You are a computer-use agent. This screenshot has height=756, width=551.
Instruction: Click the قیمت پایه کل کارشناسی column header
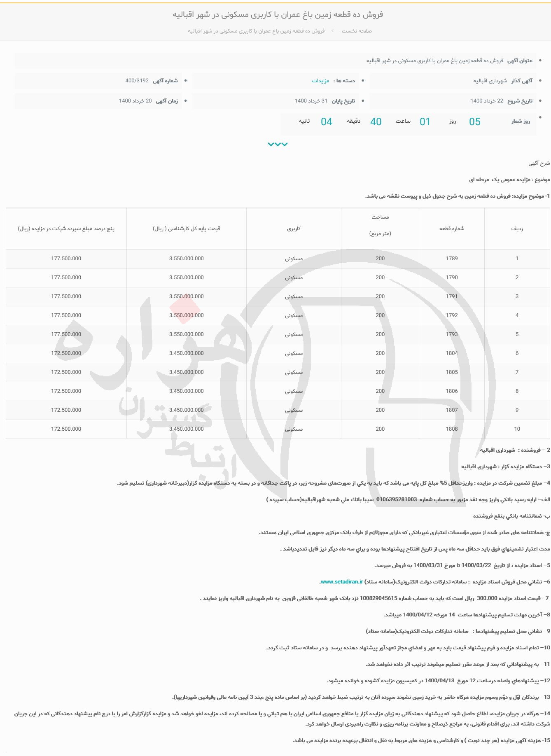point(187,229)
